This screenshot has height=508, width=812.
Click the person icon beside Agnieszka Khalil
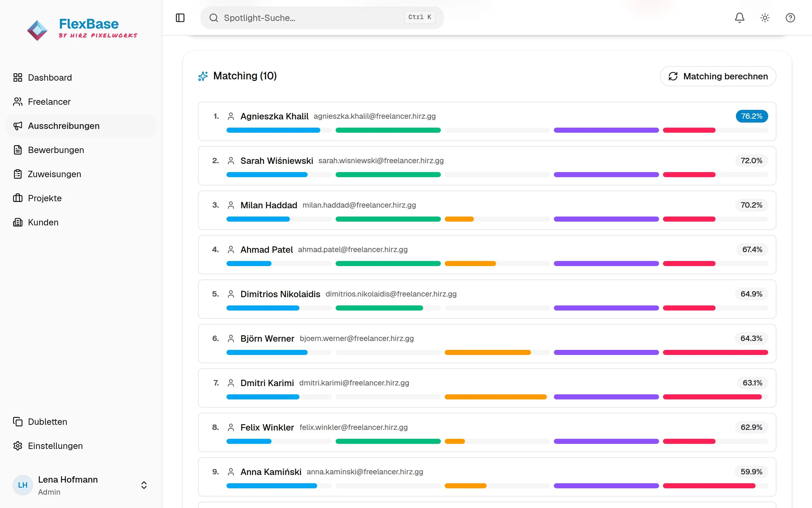click(x=231, y=116)
